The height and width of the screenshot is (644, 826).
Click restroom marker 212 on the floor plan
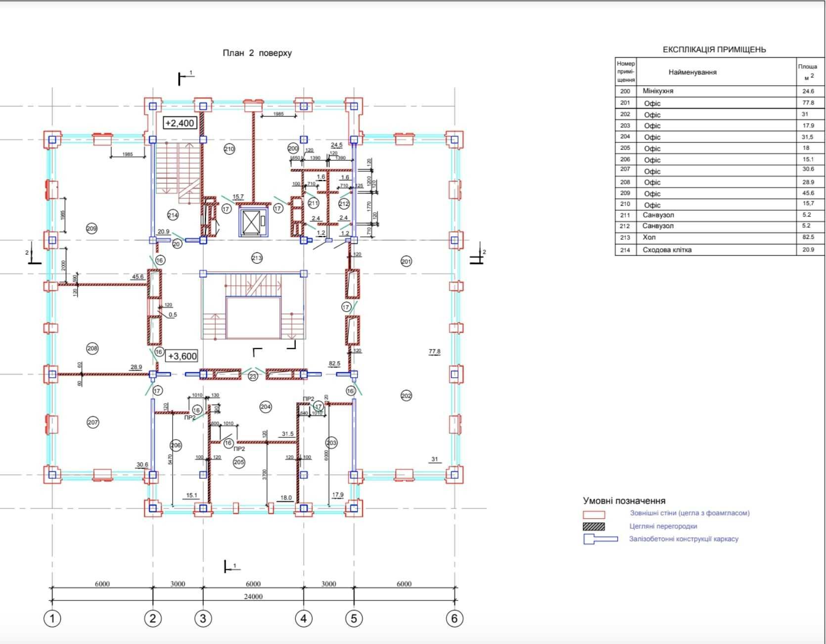(x=344, y=204)
